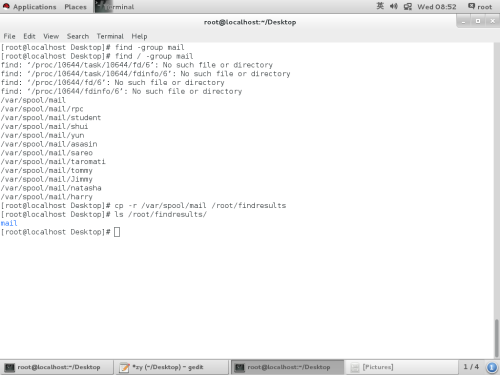Click the gedit icon in taskbar
This screenshot has width=500, height=375.
[124, 367]
